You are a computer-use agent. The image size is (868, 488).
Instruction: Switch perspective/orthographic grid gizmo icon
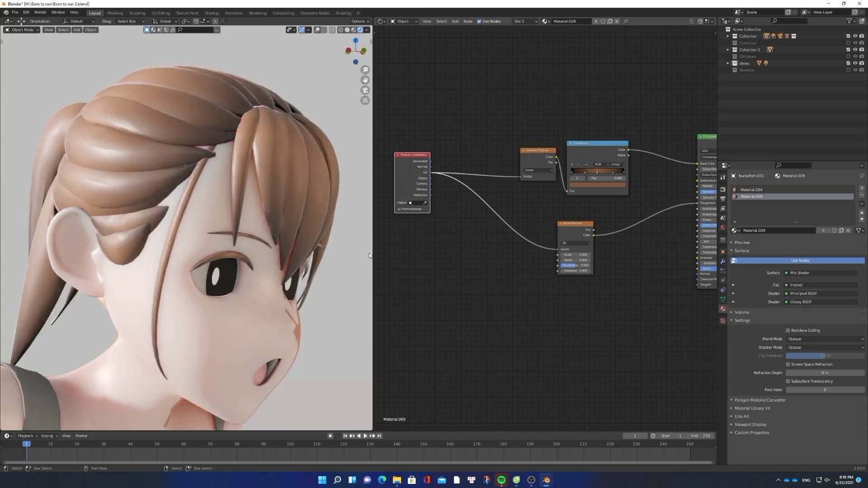[x=365, y=101]
